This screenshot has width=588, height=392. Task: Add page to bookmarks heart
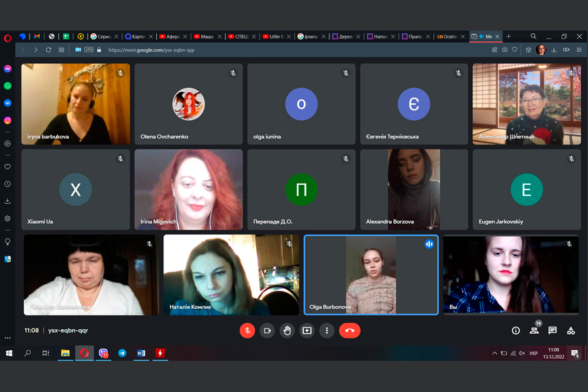pyautogui.click(x=515, y=50)
